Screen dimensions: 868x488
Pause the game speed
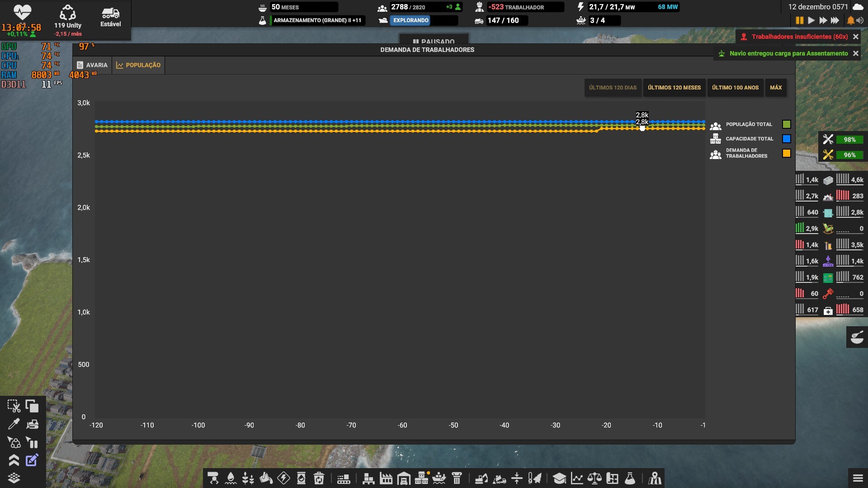799,20
